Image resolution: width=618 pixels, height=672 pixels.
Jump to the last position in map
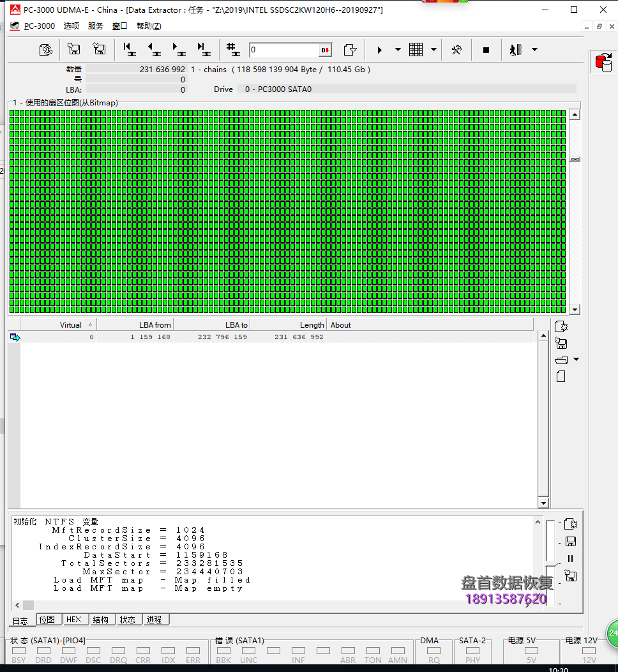tap(204, 50)
